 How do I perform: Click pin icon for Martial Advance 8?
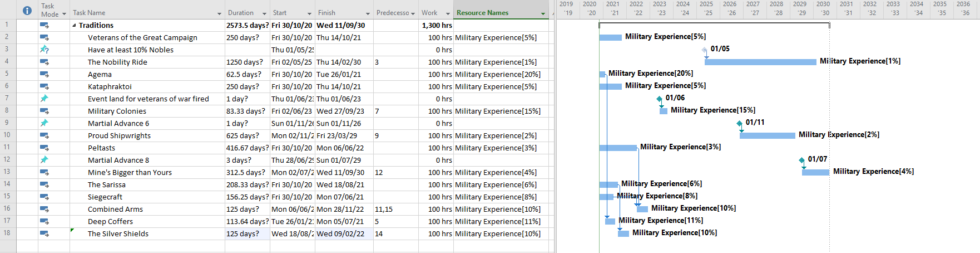[x=44, y=160]
